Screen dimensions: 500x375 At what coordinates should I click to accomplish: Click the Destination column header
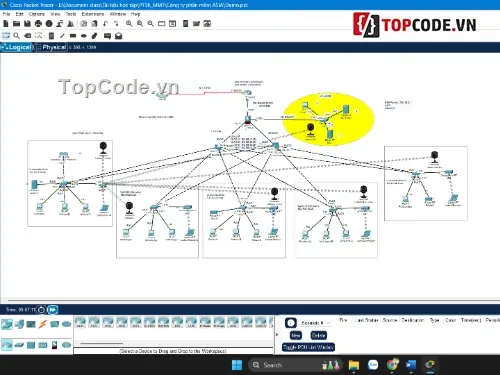coord(413,320)
